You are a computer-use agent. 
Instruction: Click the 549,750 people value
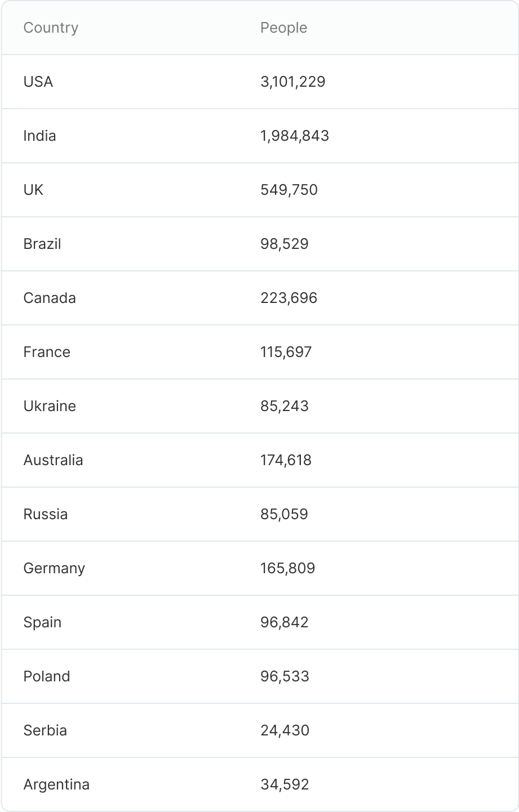click(x=289, y=190)
